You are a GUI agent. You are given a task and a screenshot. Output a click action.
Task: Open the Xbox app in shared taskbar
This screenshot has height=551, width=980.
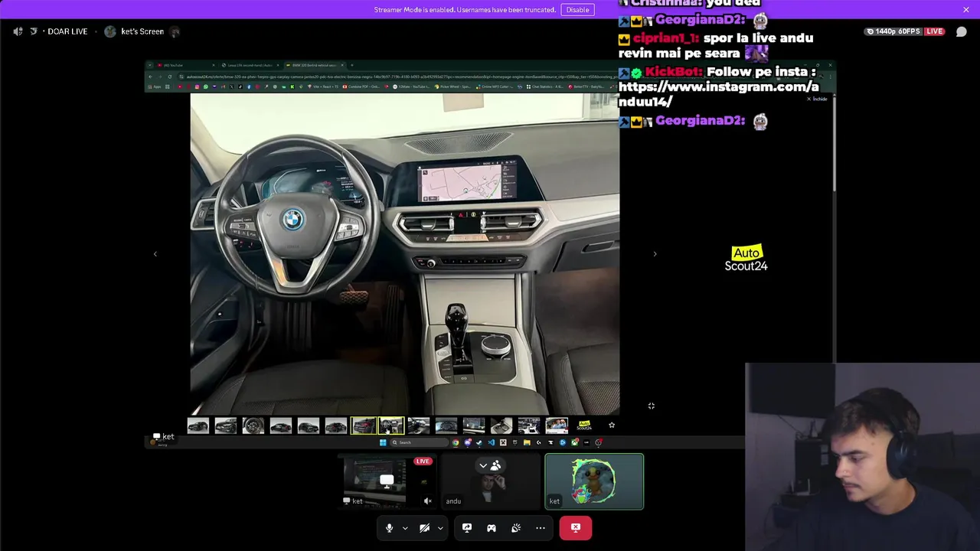point(574,442)
